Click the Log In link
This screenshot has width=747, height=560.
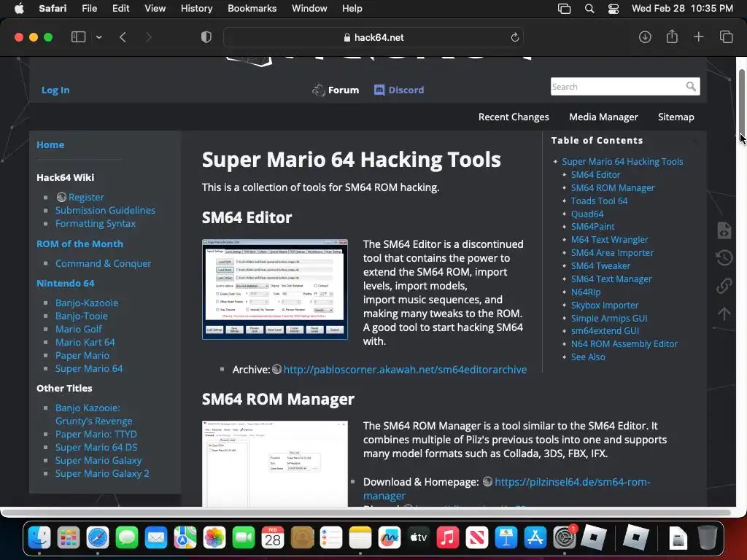click(55, 90)
